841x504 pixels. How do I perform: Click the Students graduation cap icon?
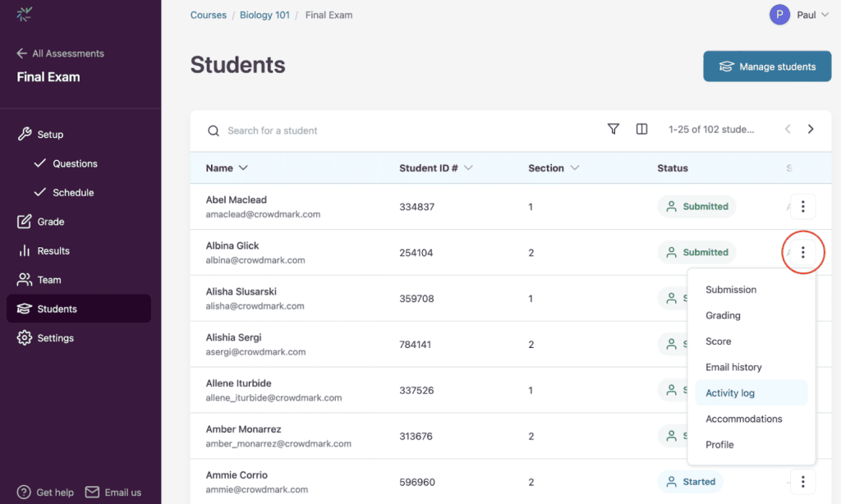click(23, 309)
